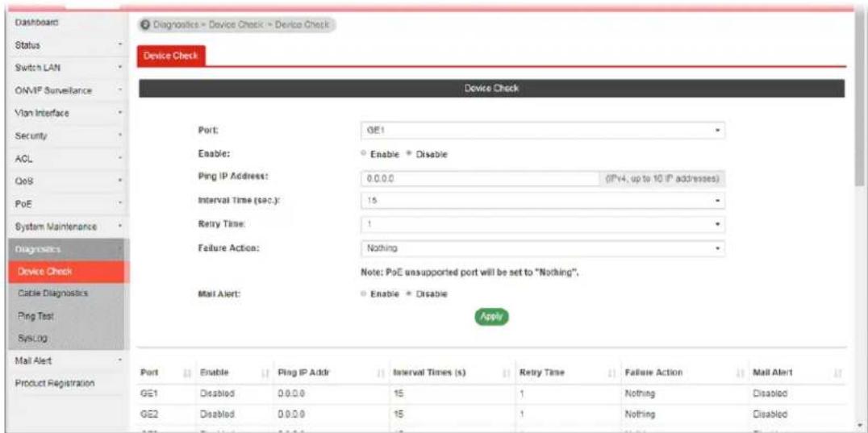Select Device Check in sidebar
This screenshot has width=868, height=433.
click(69, 272)
